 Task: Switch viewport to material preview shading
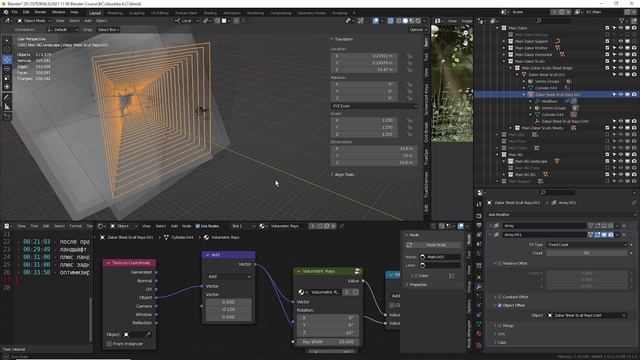411,20
